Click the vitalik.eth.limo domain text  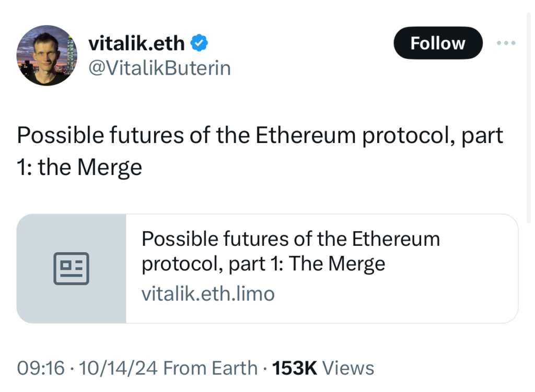pos(208,294)
